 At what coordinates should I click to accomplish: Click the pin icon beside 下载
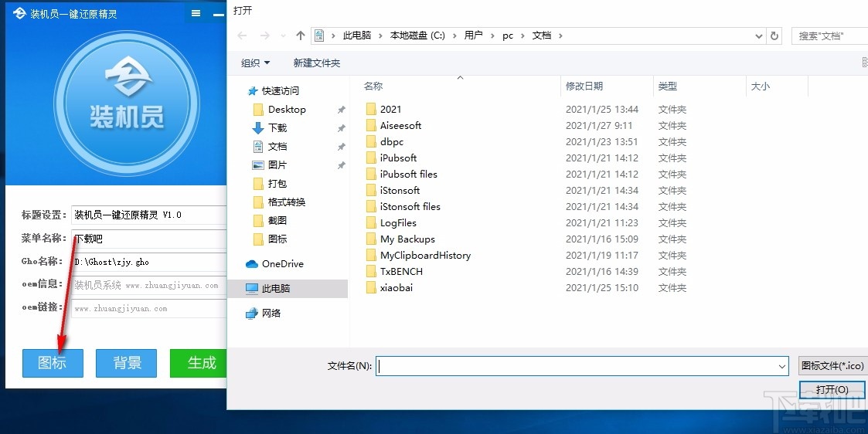pyautogui.click(x=342, y=128)
